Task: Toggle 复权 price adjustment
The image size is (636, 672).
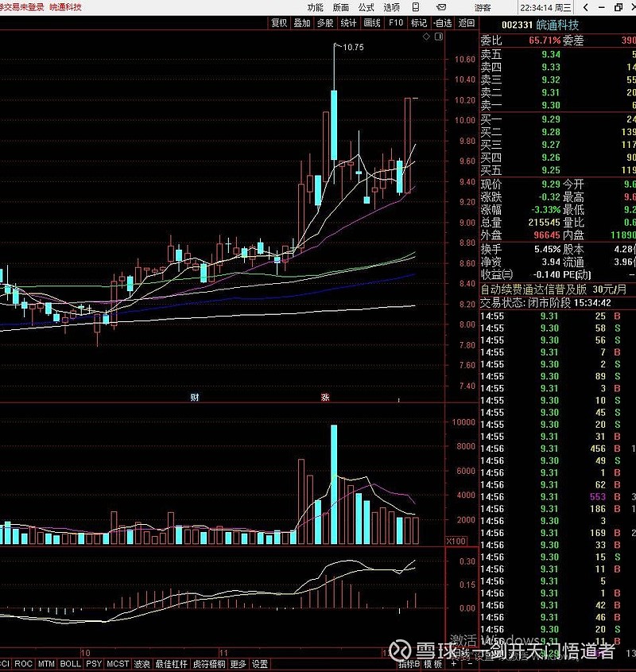Action: pyautogui.click(x=279, y=23)
